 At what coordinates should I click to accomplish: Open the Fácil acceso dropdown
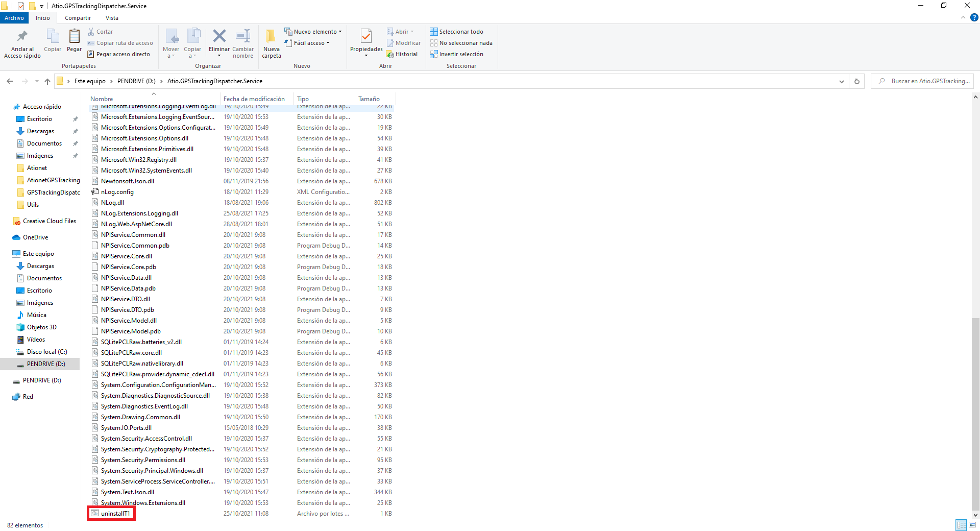coord(307,43)
